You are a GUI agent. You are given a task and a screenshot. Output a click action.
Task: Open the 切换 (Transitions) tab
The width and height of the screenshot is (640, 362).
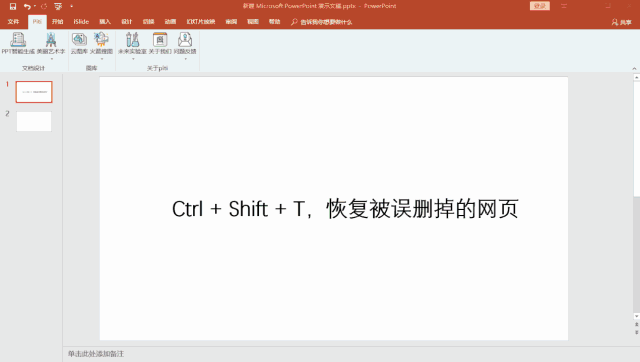click(149, 22)
